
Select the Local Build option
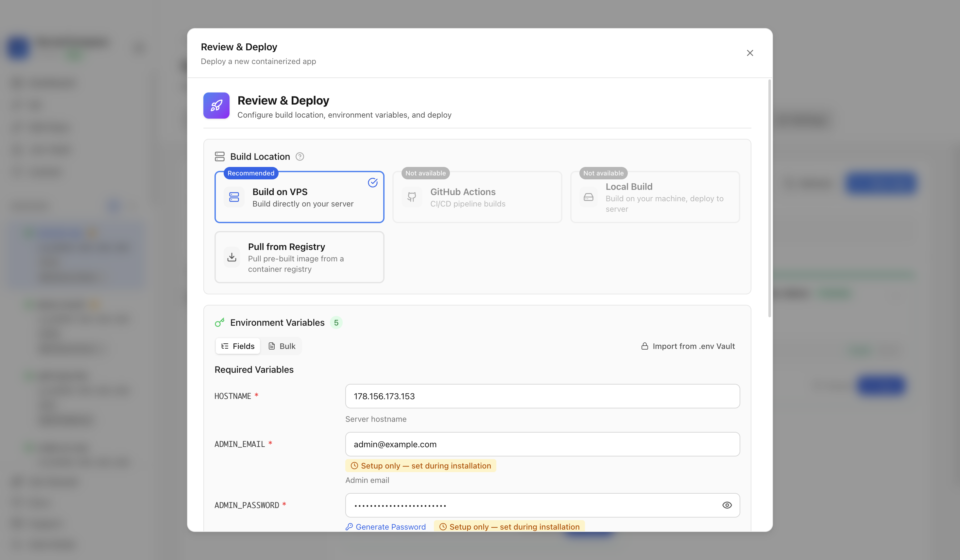click(x=655, y=197)
